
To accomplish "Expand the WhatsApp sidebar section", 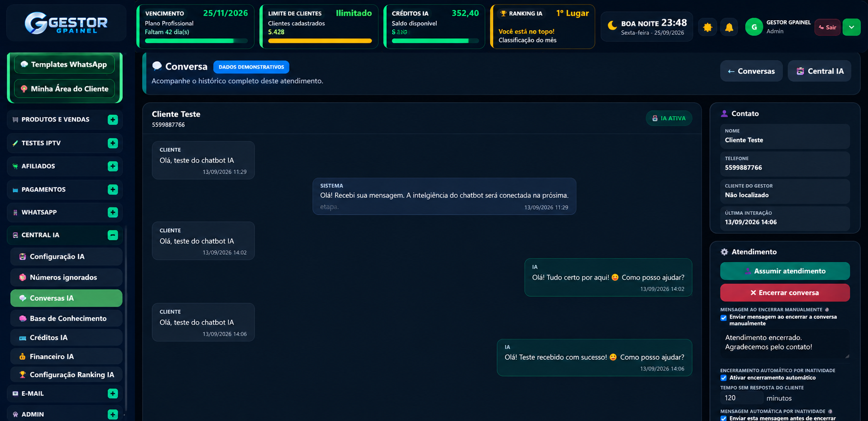I will click(113, 212).
